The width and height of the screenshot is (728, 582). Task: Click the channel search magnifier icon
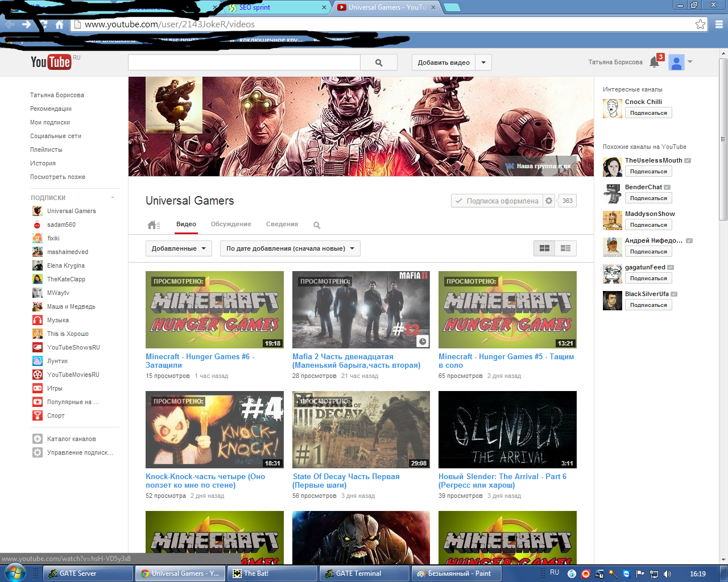[x=317, y=225]
